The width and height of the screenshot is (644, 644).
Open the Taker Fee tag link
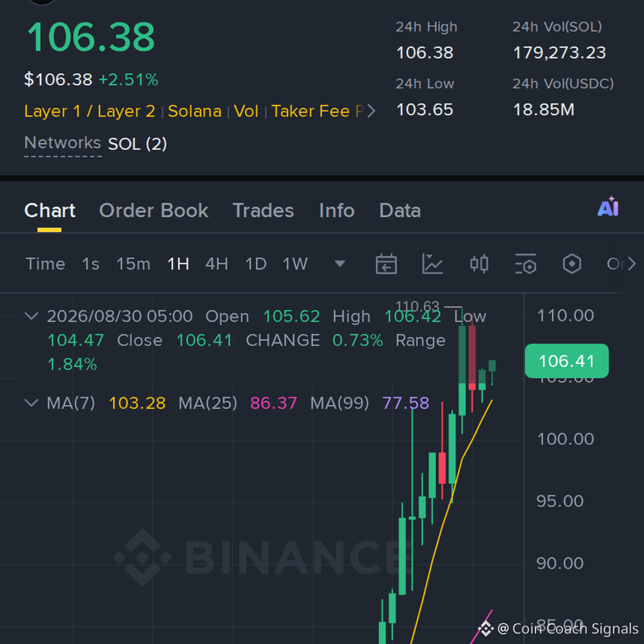pos(311,111)
